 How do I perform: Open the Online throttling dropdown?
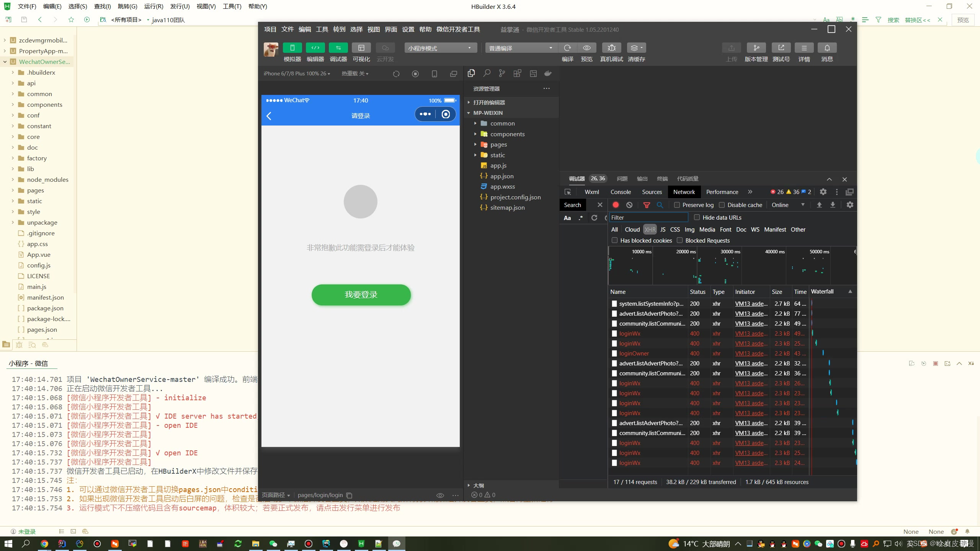coord(788,205)
